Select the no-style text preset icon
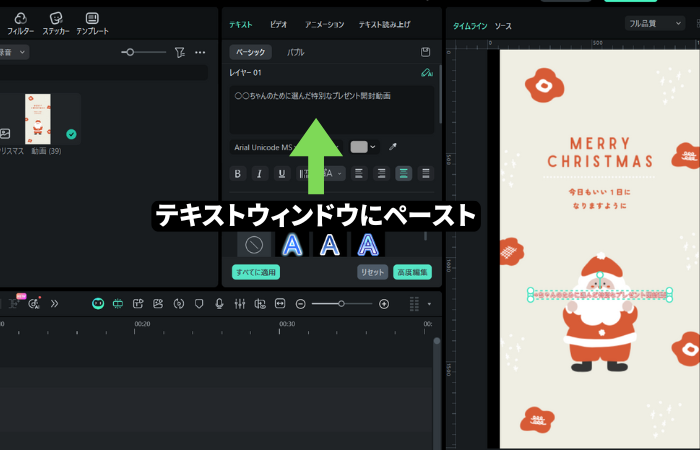 [254, 245]
